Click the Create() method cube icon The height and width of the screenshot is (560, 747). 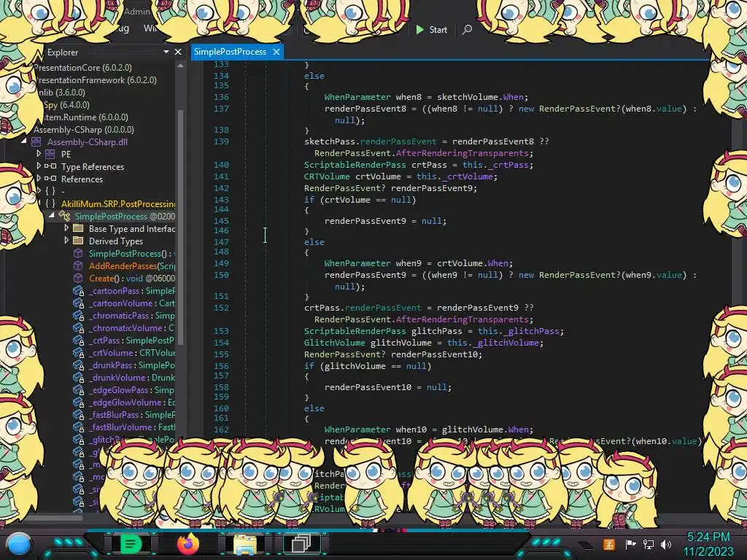(x=78, y=278)
